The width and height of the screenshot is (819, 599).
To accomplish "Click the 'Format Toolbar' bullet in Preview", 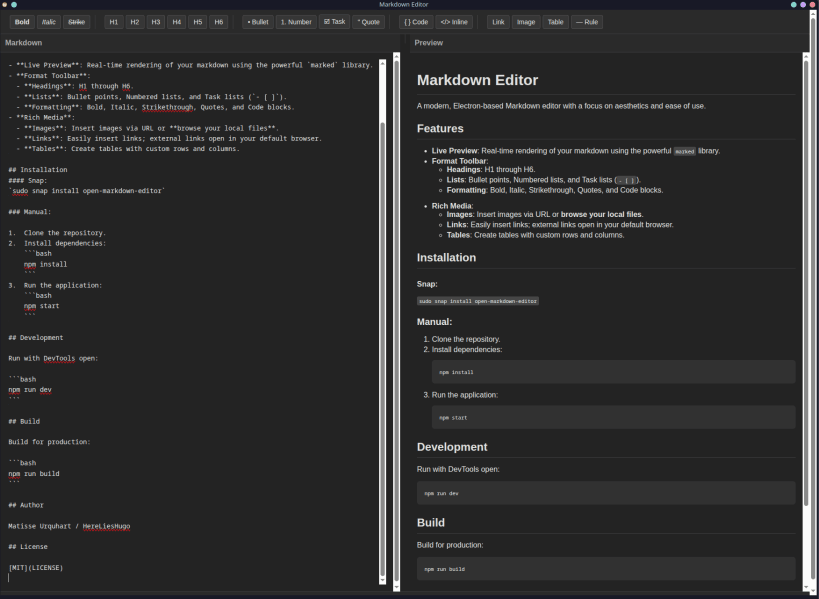I will pos(460,161).
